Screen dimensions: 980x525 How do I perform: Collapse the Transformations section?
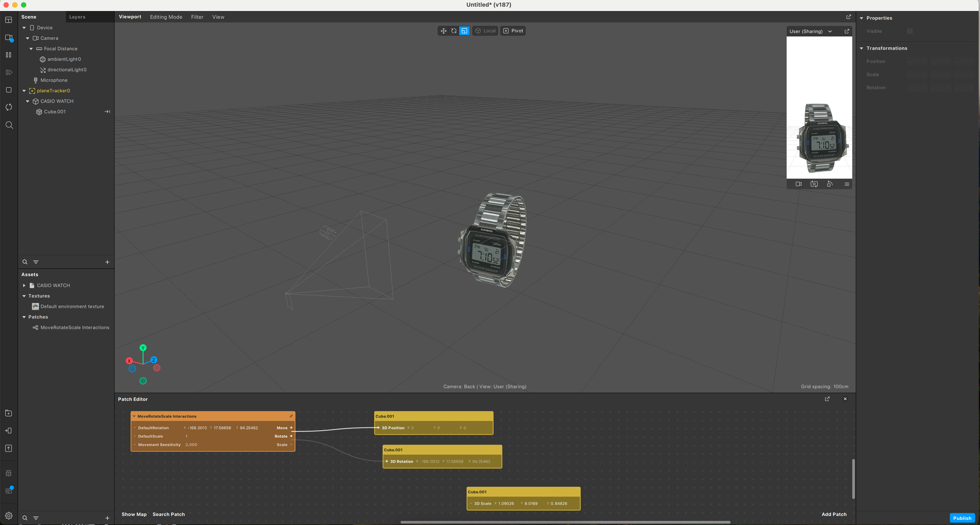(861, 48)
